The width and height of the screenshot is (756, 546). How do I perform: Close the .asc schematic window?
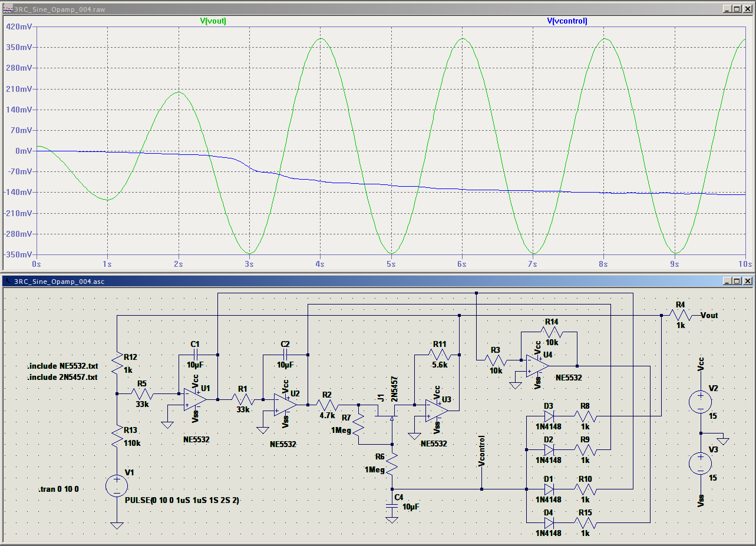click(x=748, y=281)
